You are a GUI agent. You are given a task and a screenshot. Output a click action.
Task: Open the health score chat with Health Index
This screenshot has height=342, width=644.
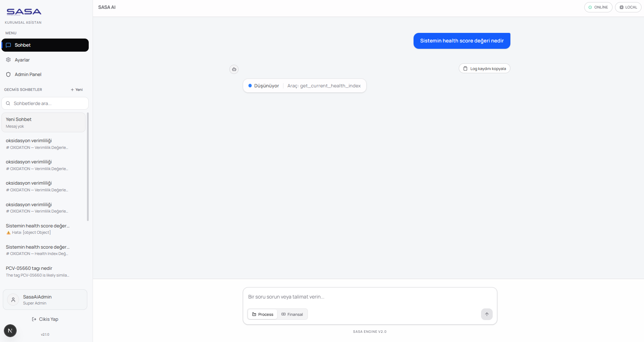[43, 250]
